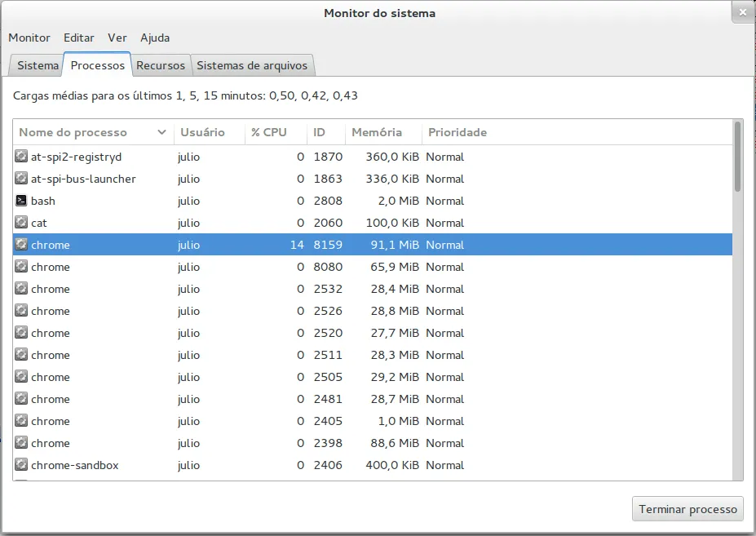756x536 pixels.
Task: Click the at-spi-bus-launcher process icon
Action: tap(21, 179)
